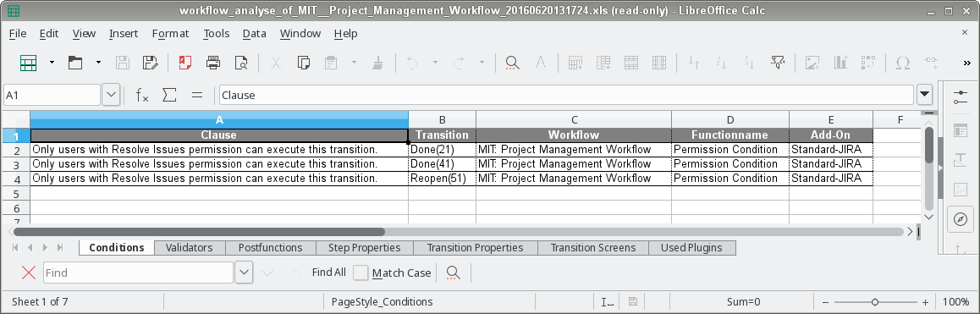Export directly as PDF
The height and width of the screenshot is (314, 980).
coord(185,63)
